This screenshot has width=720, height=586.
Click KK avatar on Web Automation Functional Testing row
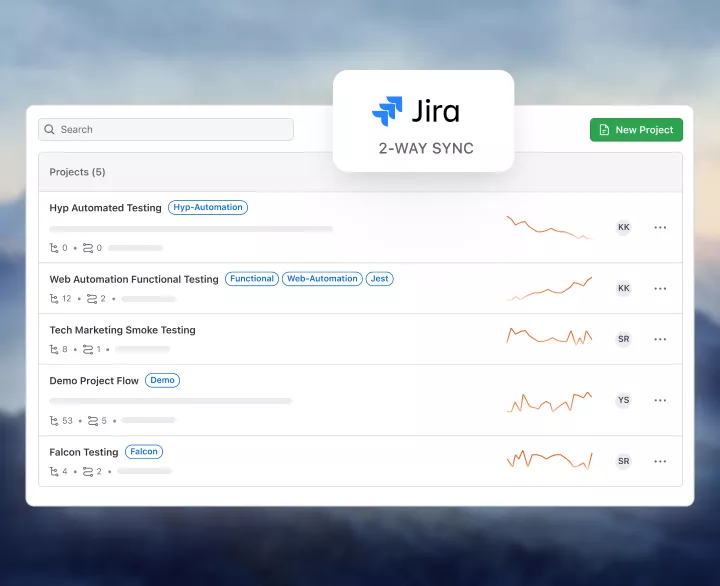point(624,288)
